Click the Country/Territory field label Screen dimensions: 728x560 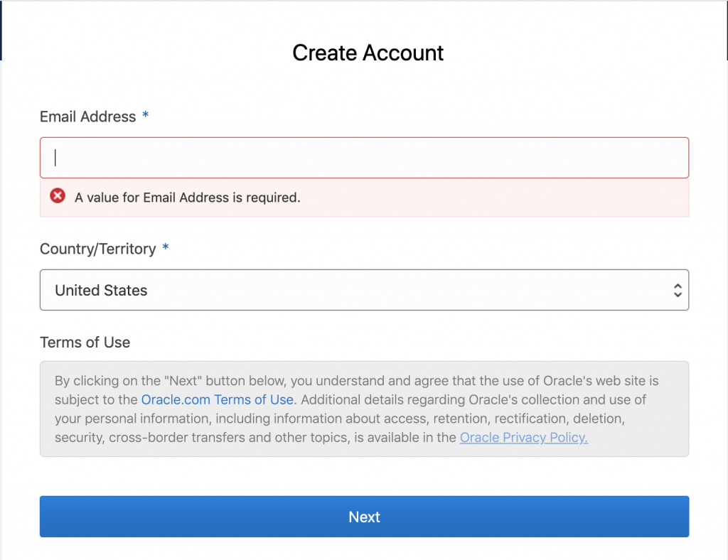pos(97,249)
